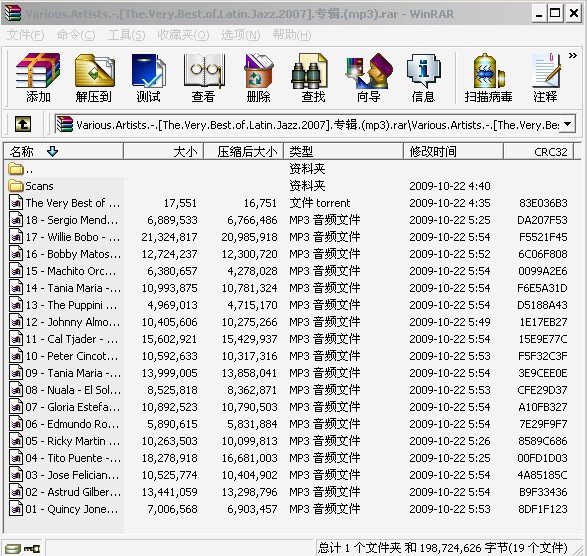
Task: Sort by 类型 column header
Action: tap(344, 152)
